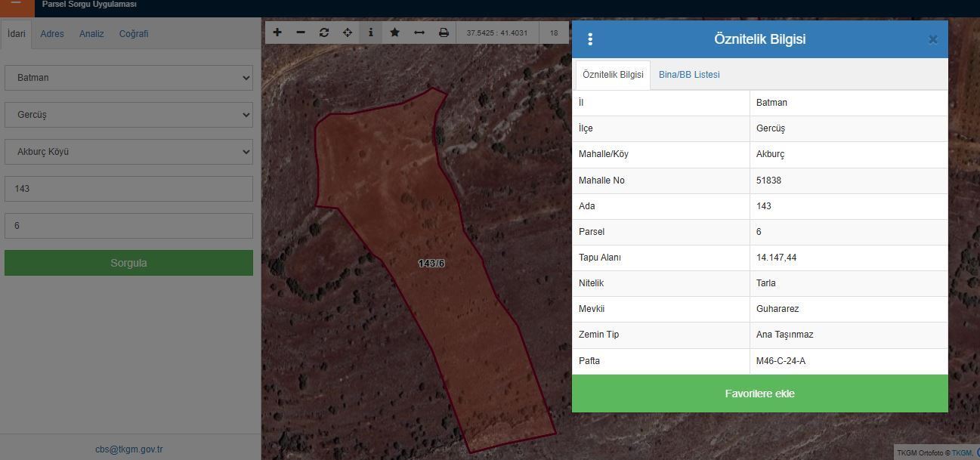The image size is (980, 460).
Task: Select the measure distance arrow tool
Action: (419, 32)
